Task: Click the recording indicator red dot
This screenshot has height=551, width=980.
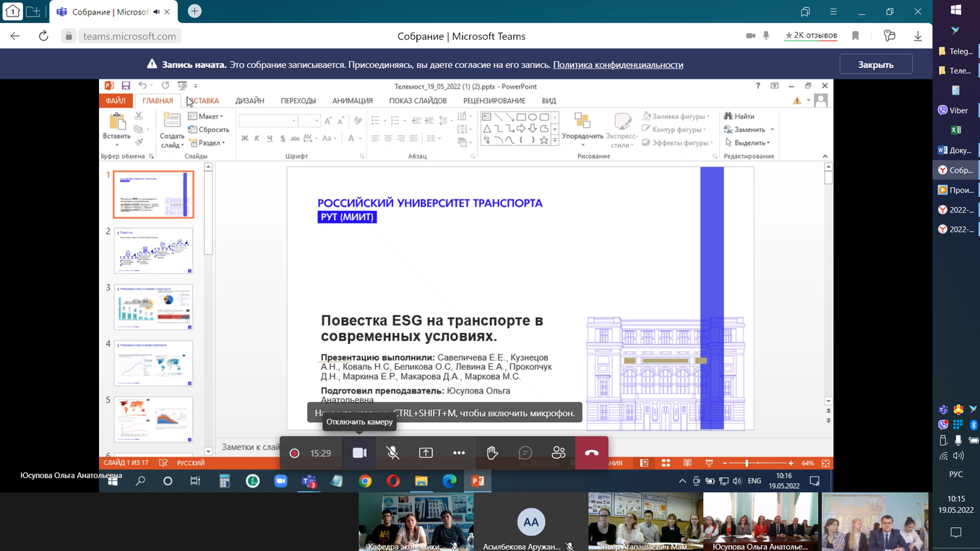Action: (294, 454)
